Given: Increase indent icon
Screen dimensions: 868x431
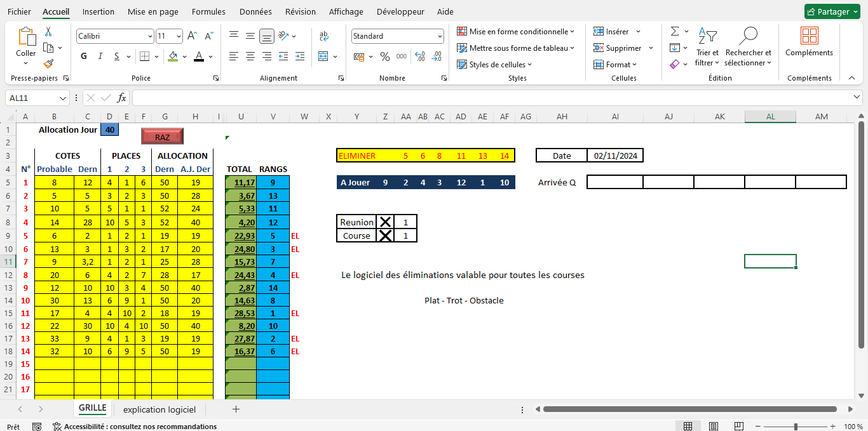Looking at the screenshot, I should pyautogui.click(x=301, y=56).
